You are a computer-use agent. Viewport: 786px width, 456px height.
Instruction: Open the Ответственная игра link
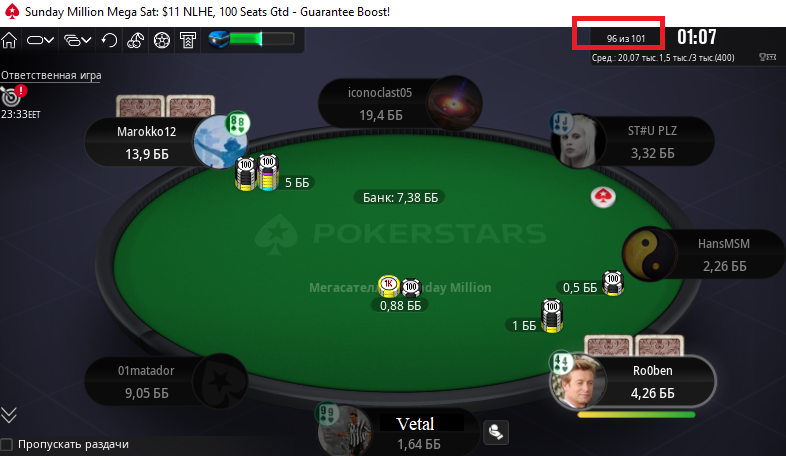coord(51,75)
